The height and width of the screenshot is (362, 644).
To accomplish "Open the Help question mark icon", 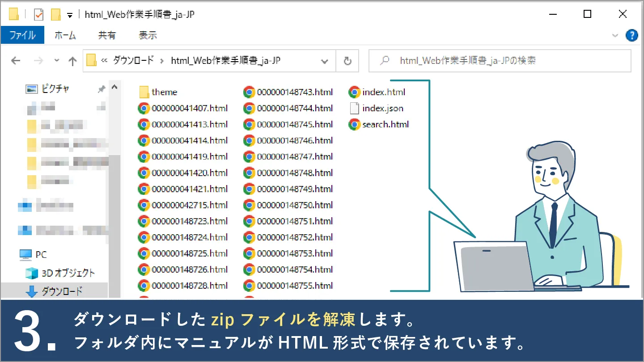I will (x=631, y=35).
